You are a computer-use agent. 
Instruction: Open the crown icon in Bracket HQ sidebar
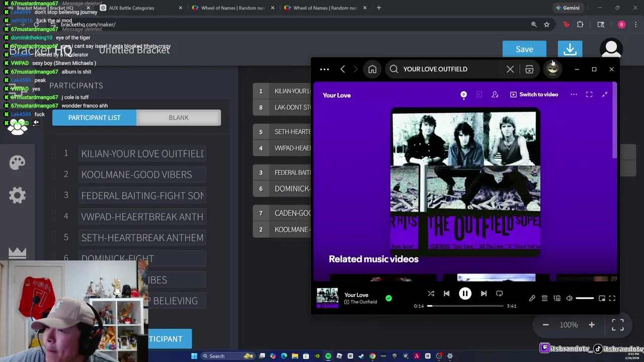(x=17, y=252)
